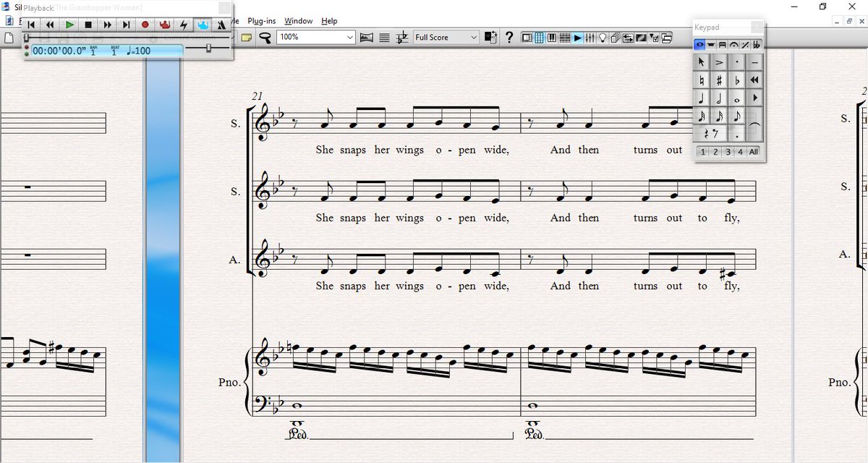Image resolution: width=868 pixels, height=463 pixels.
Task: Open the 100% zoom dropdown
Action: [316, 37]
